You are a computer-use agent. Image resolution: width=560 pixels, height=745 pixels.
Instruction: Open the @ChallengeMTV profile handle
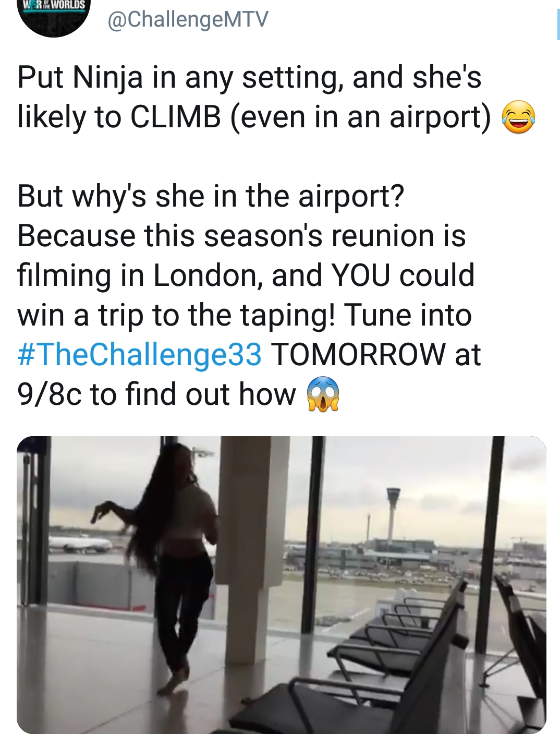pos(188,19)
